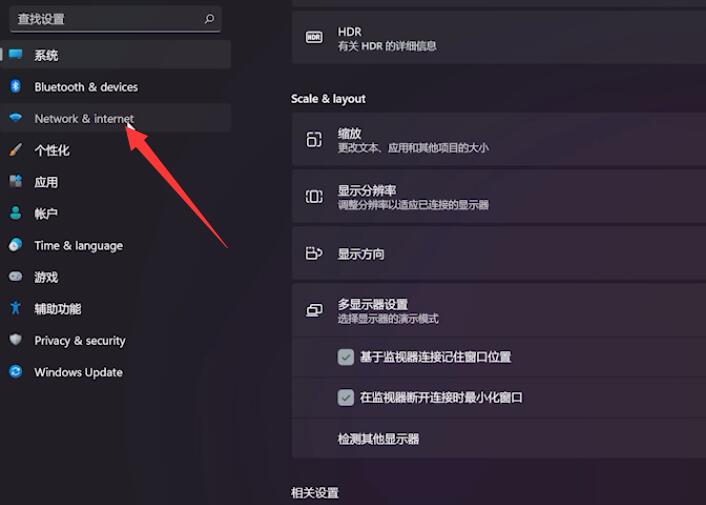
Task: Click 检测其他显示器 row
Action: point(499,438)
